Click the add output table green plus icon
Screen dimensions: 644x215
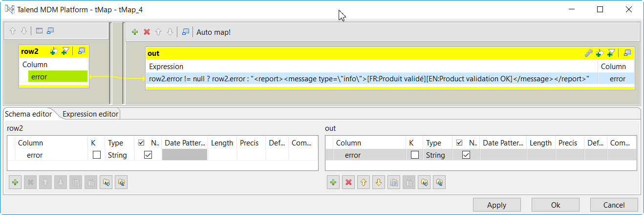[135, 32]
